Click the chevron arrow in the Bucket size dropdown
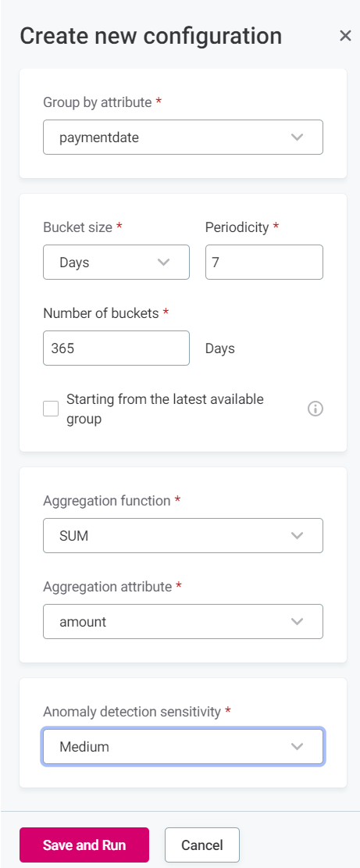Viewport: 360px width, 868px height. [x=164, y=263]
